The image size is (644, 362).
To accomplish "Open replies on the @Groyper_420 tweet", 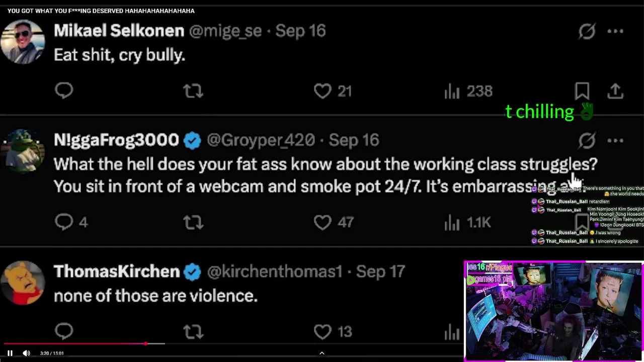I will [64, 222].
